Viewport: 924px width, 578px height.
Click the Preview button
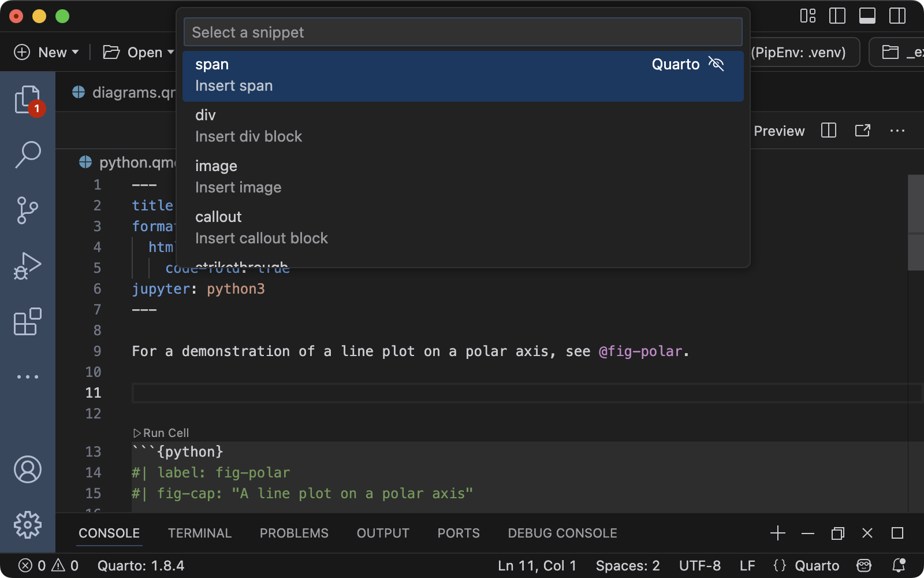pyautogui.click(x=778, y=131)
